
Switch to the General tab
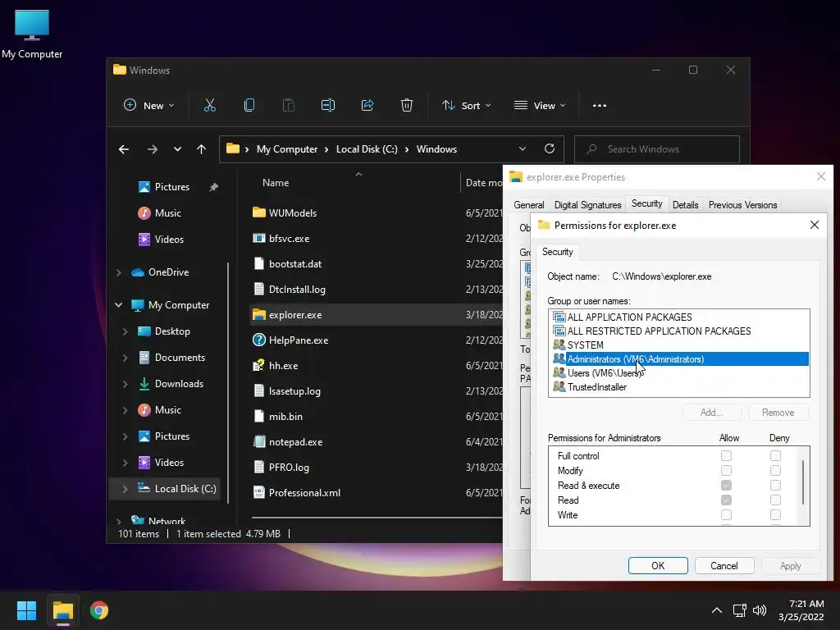pos(529,204)
